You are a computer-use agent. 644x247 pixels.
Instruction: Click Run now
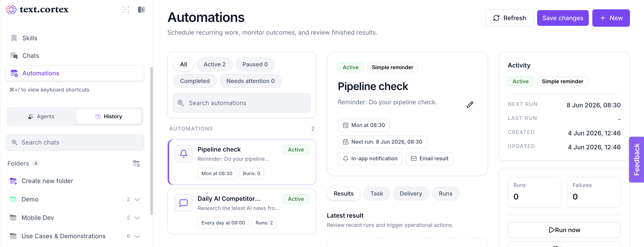click(564, 230)
